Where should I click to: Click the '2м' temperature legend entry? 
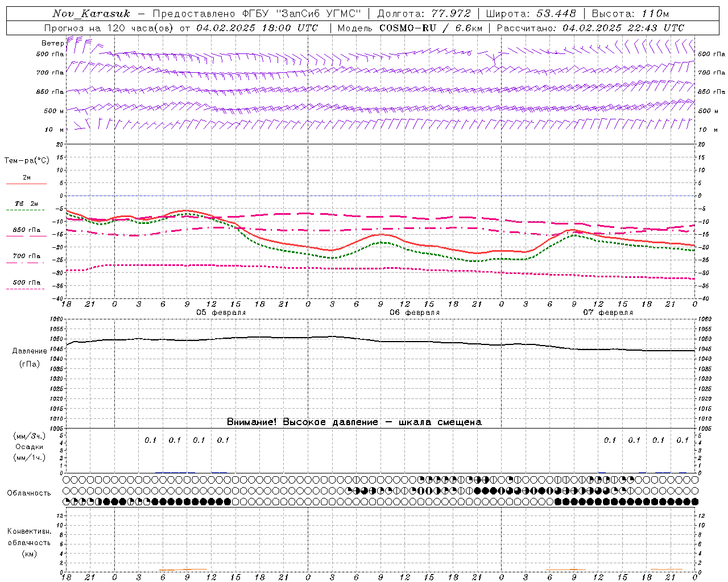[x=27, y=177]
